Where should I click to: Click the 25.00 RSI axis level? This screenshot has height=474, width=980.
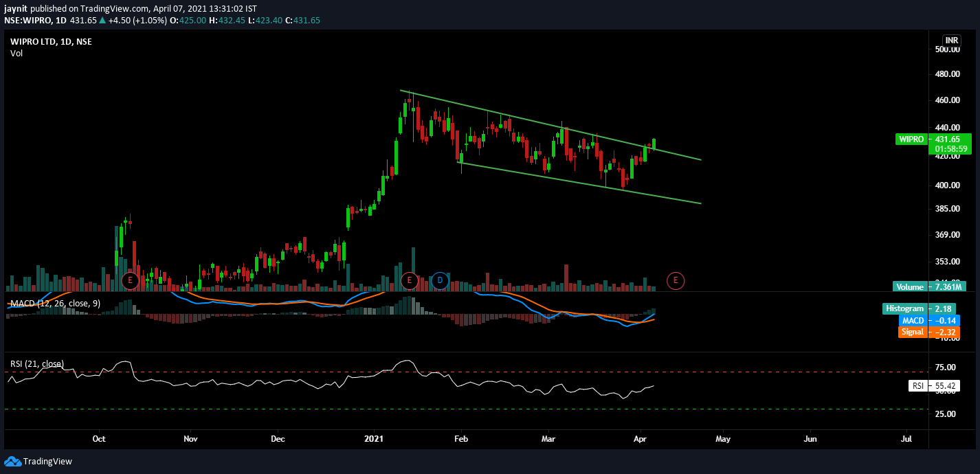point(946,414)
